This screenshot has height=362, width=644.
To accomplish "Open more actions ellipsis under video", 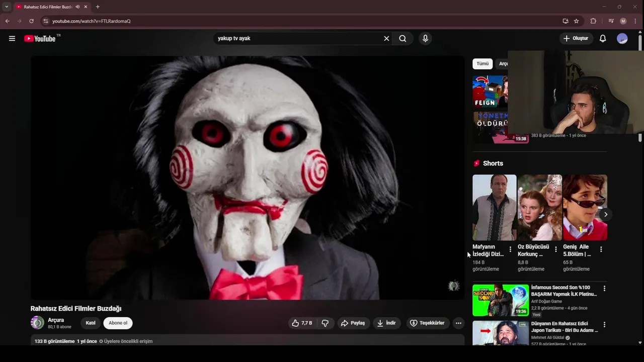I will pyautogui.click(x=458, y=323).
